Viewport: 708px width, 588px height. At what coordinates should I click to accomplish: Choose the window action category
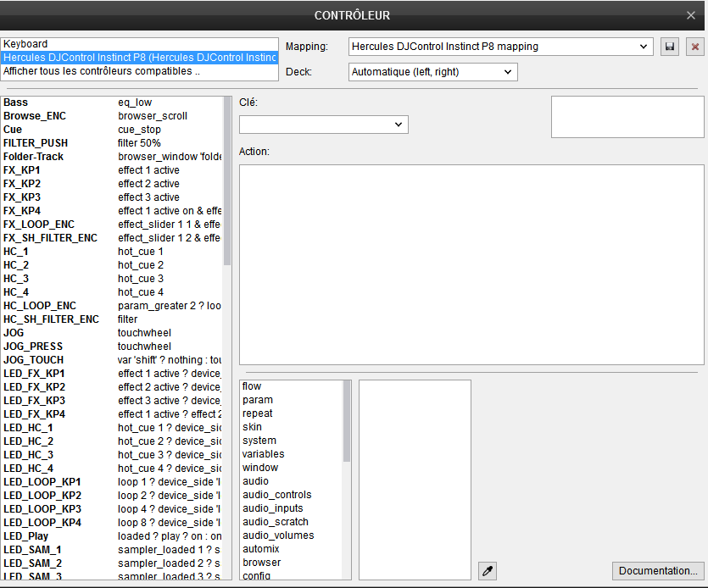[292, 468]
